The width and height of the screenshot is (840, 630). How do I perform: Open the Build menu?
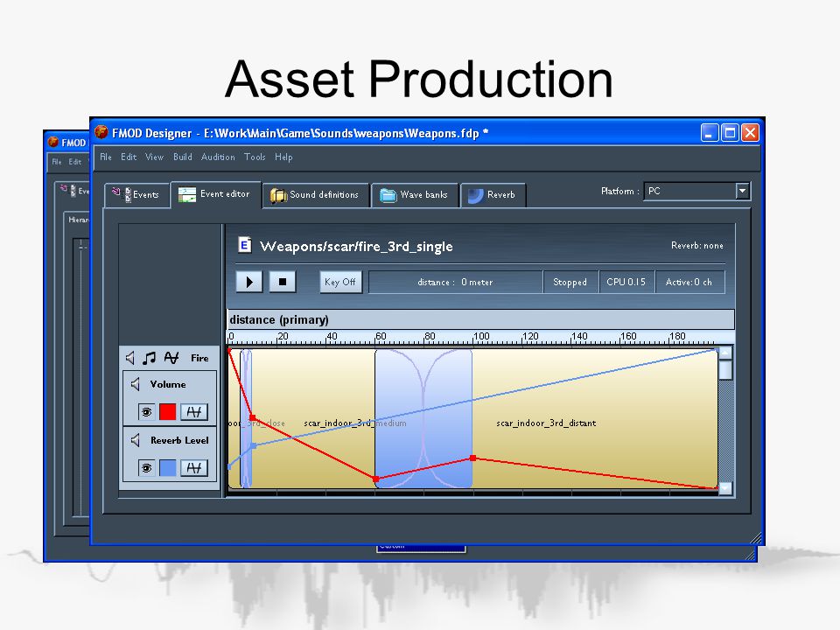182,157
